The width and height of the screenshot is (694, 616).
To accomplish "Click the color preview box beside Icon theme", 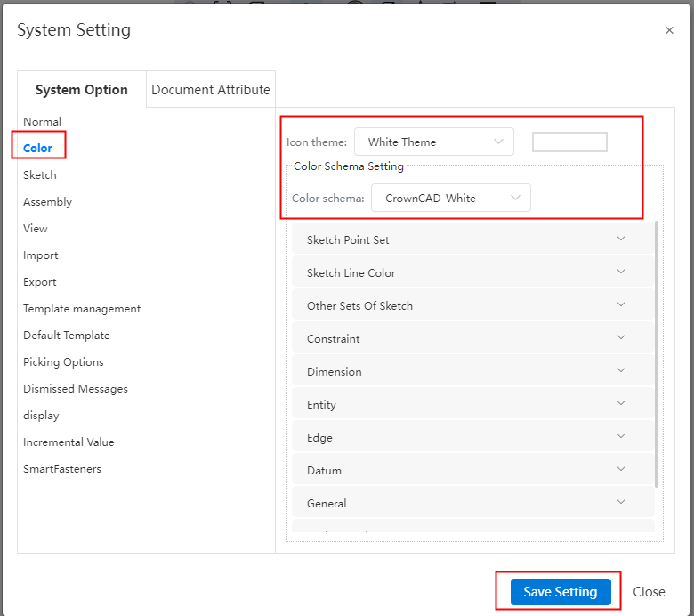I will coord(569,142).
